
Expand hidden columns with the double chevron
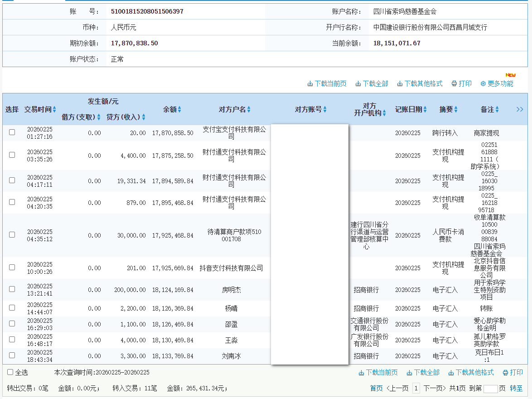click(x=520, y=109)
